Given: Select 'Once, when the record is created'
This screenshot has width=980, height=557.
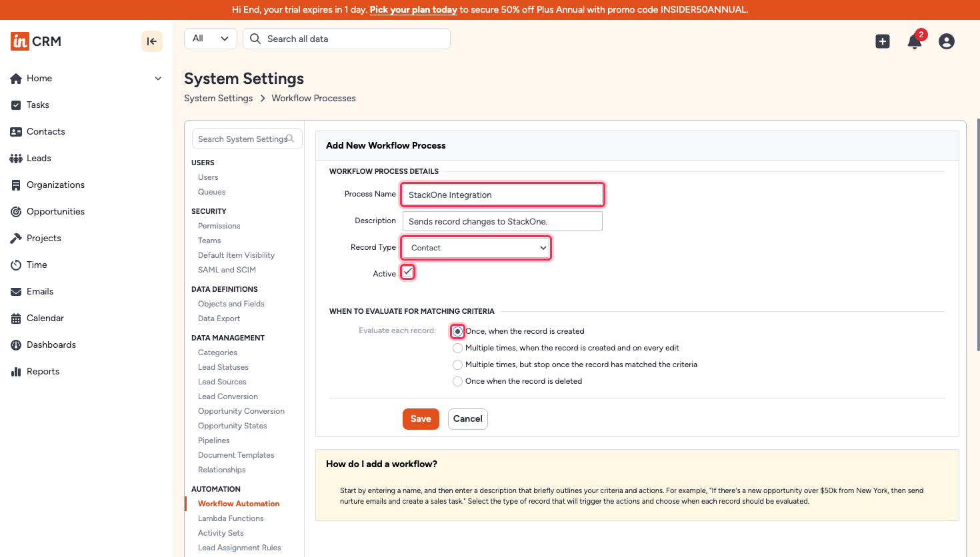Looking at the screenshot, I should [x=457, y=331].
